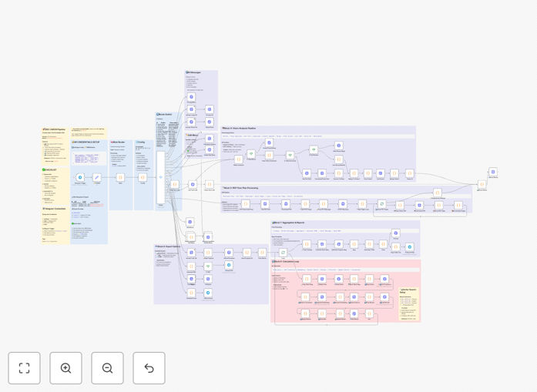Select the green node inside Block 8
Viewport: 537px width, 392px height.
coord(208,266)
